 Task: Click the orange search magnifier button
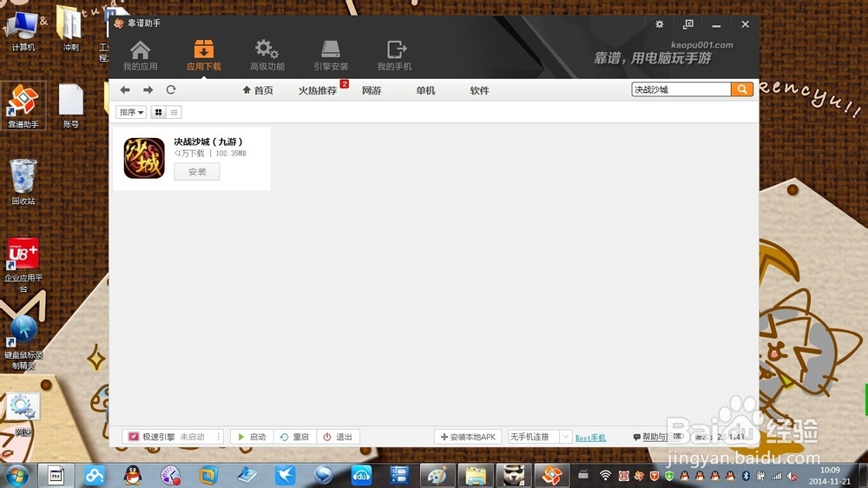742,89
